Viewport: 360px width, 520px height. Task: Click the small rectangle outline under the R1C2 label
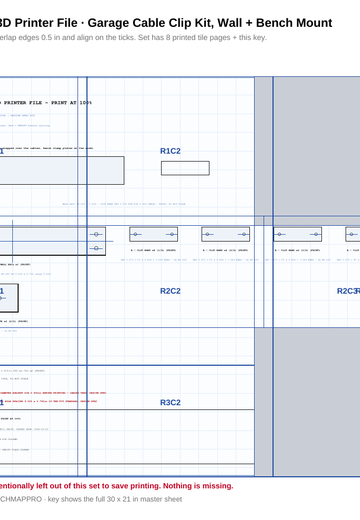(185, 168)
